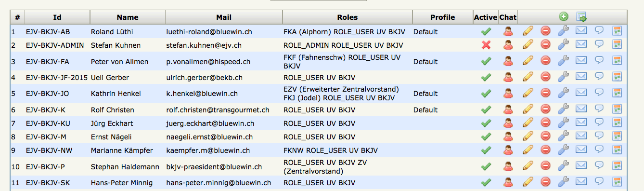Toggle active checkmark for Ueli Gerber
Image resolution: width=644 pixels, height=191 pixels.
pyautogui.click(x=486, y=77)
